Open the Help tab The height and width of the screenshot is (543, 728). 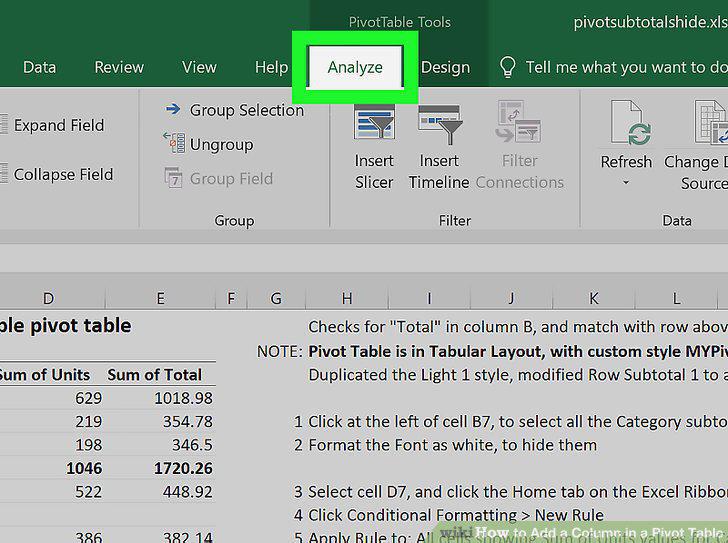(x=272, y=68)
